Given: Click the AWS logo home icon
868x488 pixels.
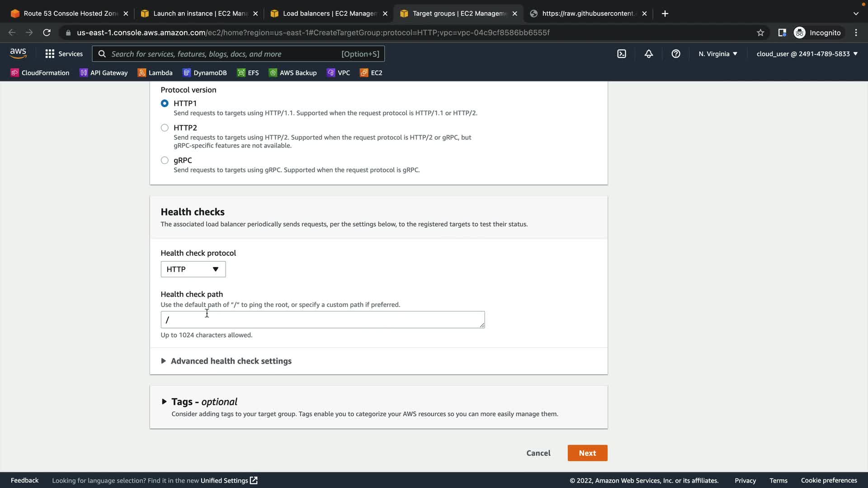Looking at the screenshot, I should coord(18,54).
